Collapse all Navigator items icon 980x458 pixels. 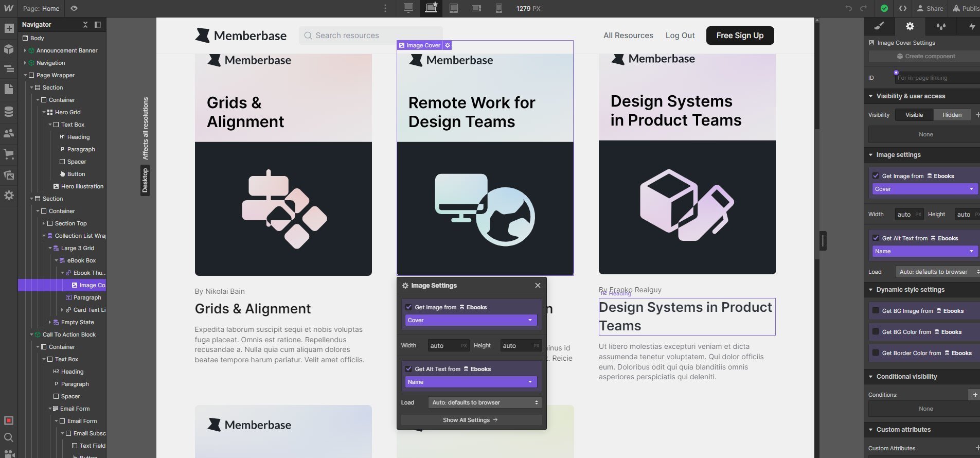coord(85,24)
